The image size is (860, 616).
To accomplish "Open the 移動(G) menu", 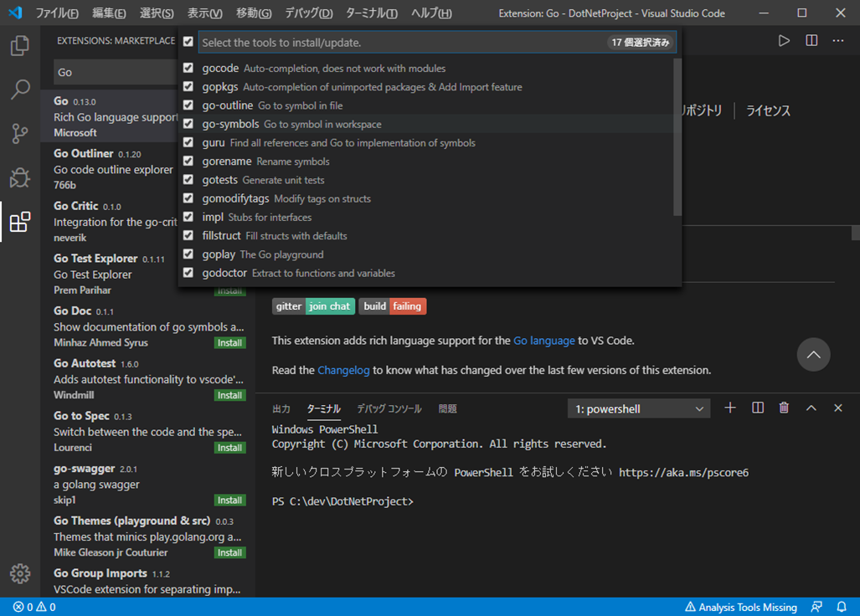I will pyautogui.click(x=254, y=13).
